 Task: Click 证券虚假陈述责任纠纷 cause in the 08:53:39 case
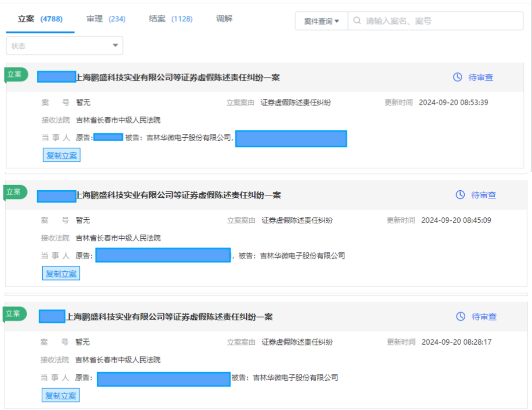pos(296,102)
